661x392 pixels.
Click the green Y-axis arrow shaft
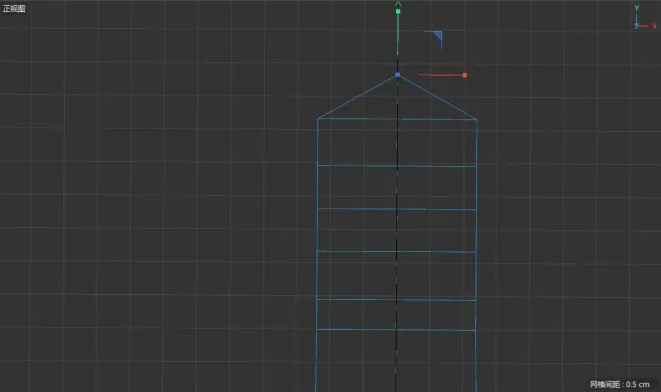pos(398,34)
